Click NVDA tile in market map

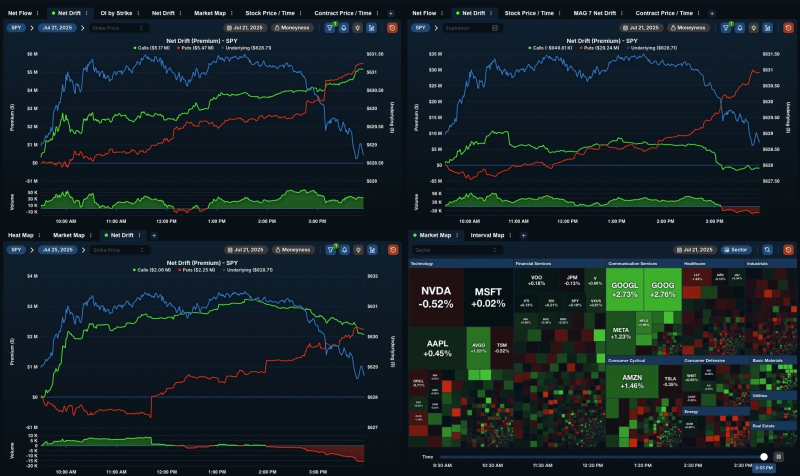click(x=436, y=297)
